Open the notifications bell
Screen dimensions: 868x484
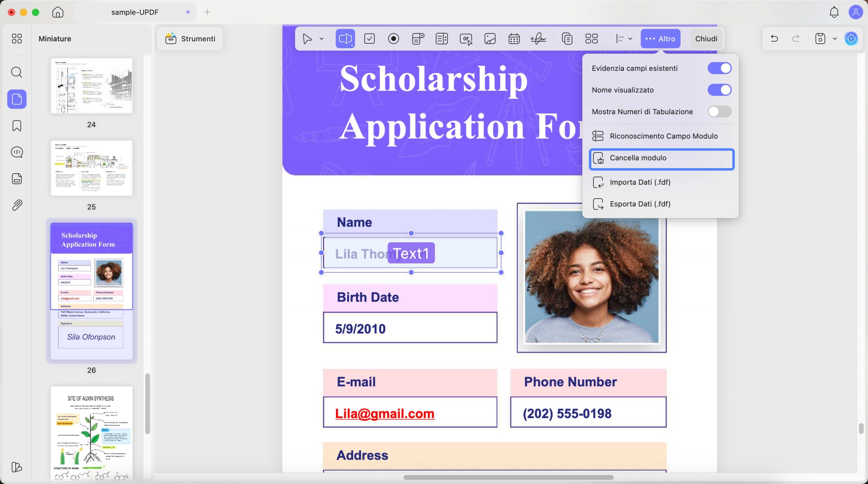click(x=834, y=12)
